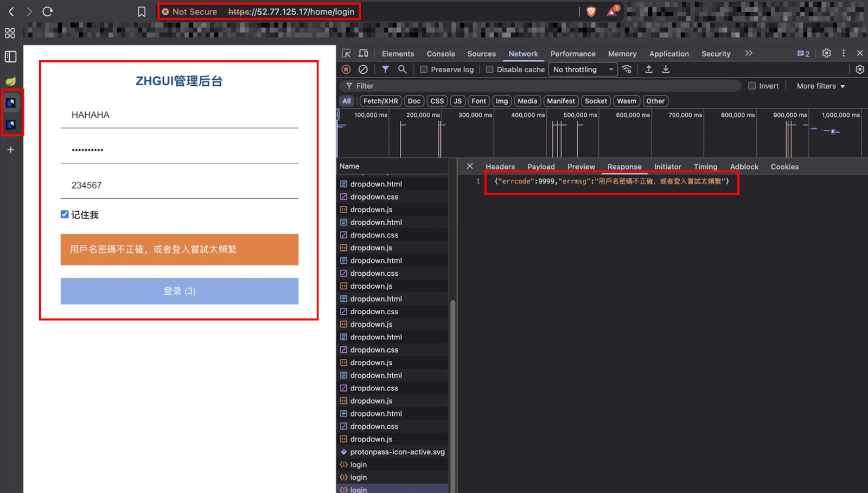Toggle the browser sidebar panel icon
Viewport: 868px width, 493px height.
tap(10, 56)
